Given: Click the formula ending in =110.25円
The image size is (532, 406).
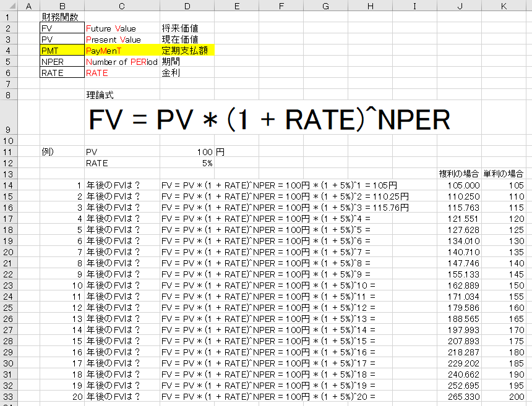Looking at the screenshot, I should 285,197.
